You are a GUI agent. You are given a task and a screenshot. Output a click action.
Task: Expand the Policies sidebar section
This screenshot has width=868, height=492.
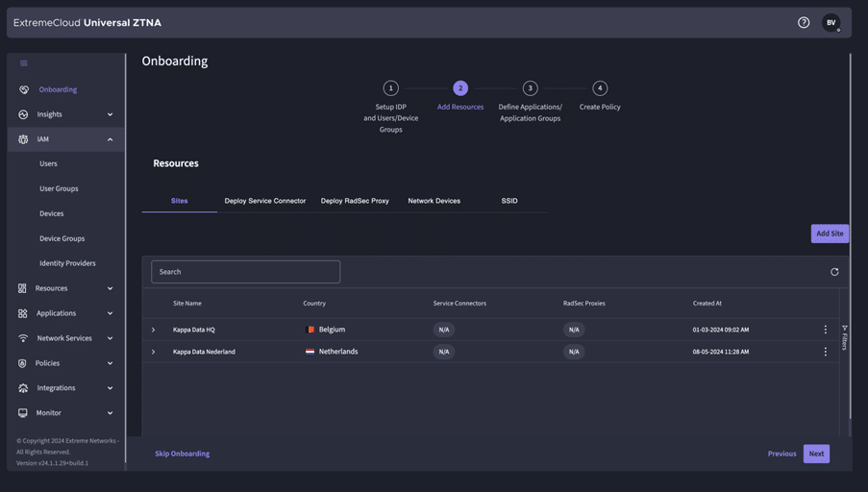pyautogui.click(x=110, y=363)
